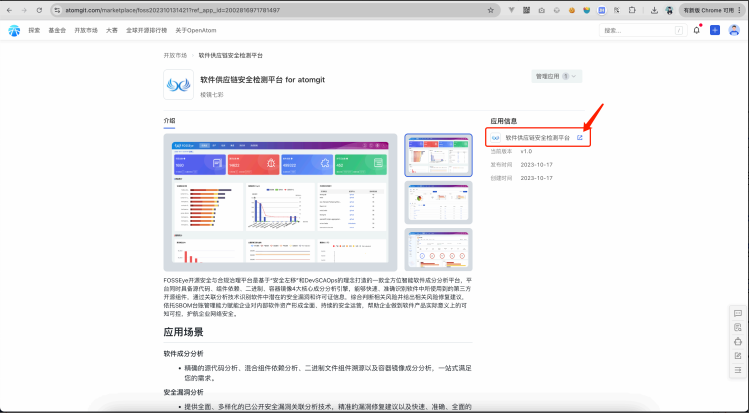Open notifications bell
This screenshot has height=413, width=749.
coord(696,30)
